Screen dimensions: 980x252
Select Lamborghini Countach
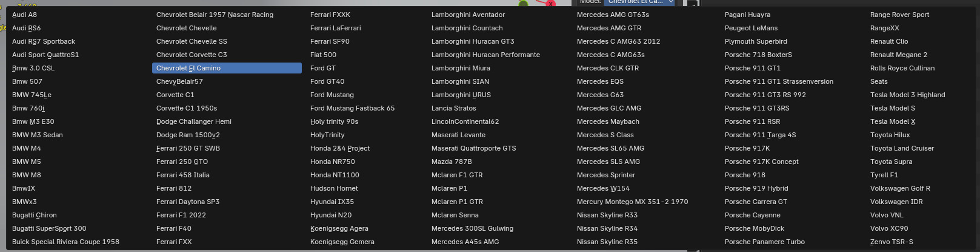pyautogui.click(x=467, y=28)
